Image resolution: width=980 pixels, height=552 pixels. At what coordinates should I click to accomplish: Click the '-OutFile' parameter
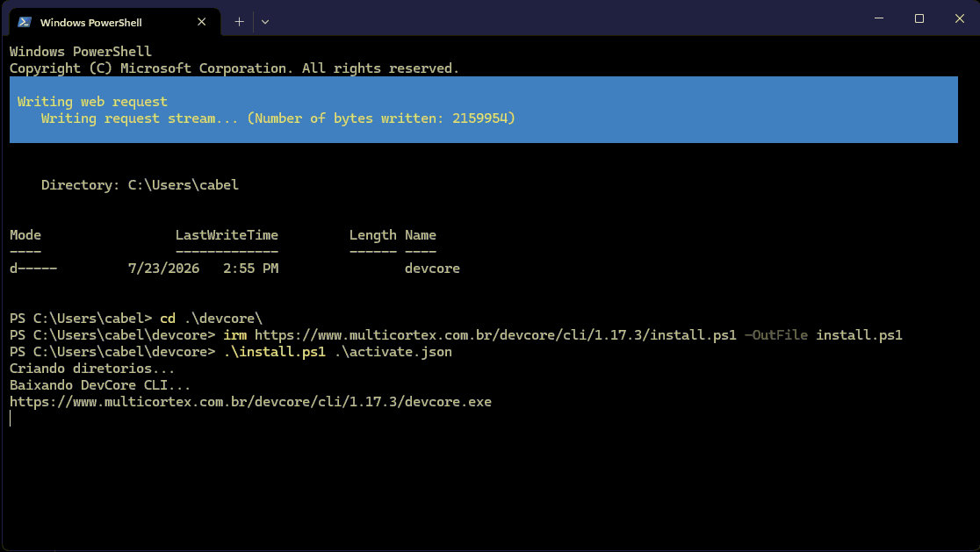[x=775, y=334]
